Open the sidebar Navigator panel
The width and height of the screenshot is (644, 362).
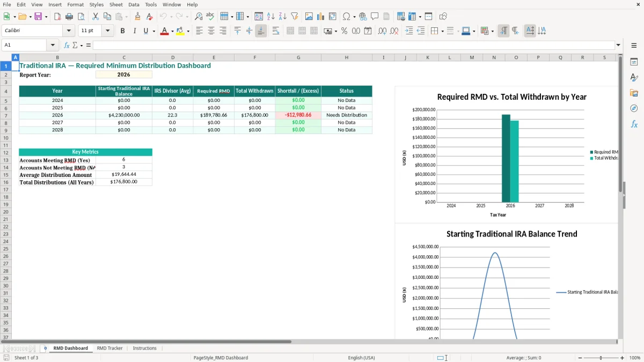click(634, 108)
